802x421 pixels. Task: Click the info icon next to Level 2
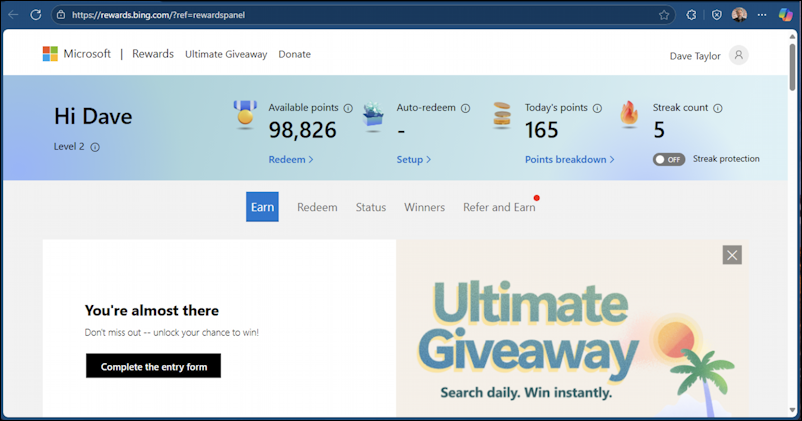[x=95, y=147]
